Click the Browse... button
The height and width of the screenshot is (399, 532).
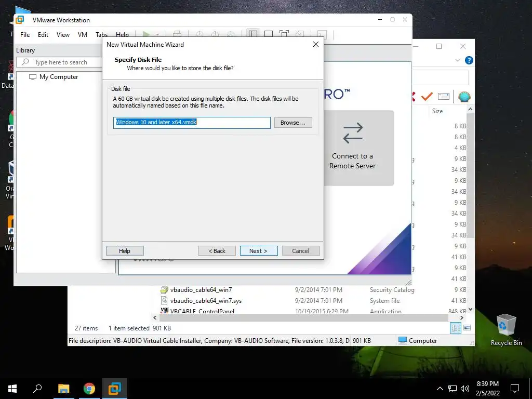293,123
